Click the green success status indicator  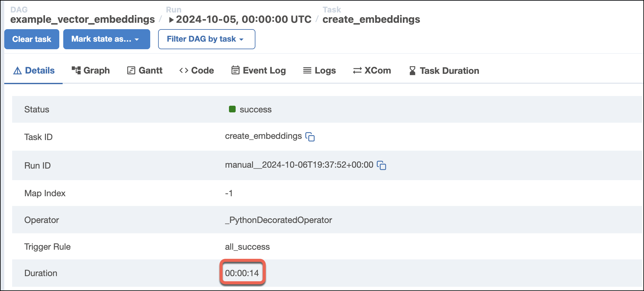click(x=232, y=109)
